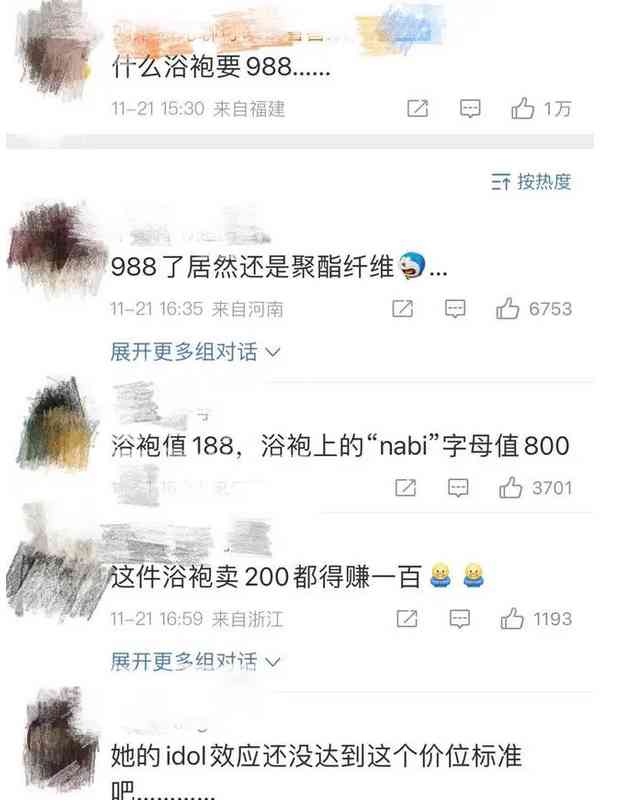Expand 展开更多组对话 under the 卖200 comment
This screenshot has width=632, height=800.
coord(195,662)
